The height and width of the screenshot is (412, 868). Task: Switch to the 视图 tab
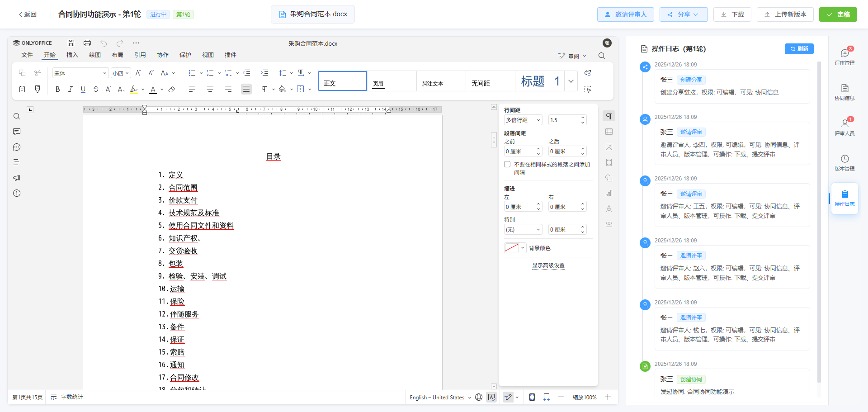tap(208, 55)
